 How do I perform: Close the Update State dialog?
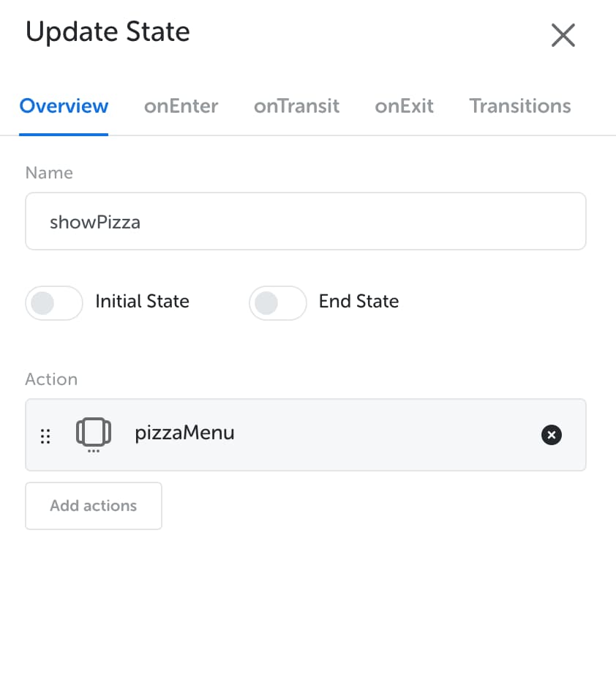click(x=563, y=35)
